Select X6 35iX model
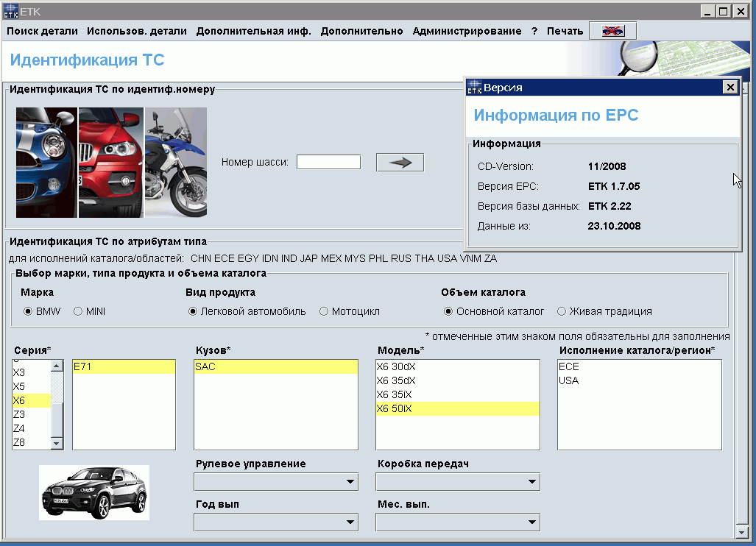The image size is (756, 546). click(458, 394)
